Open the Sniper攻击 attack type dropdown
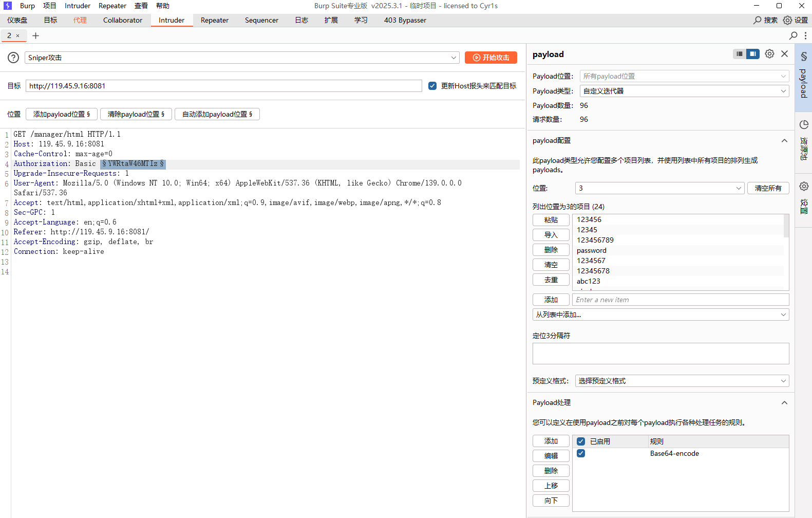Screen dimensions: 812x518 pyautogui.click(x=242, y=58)
